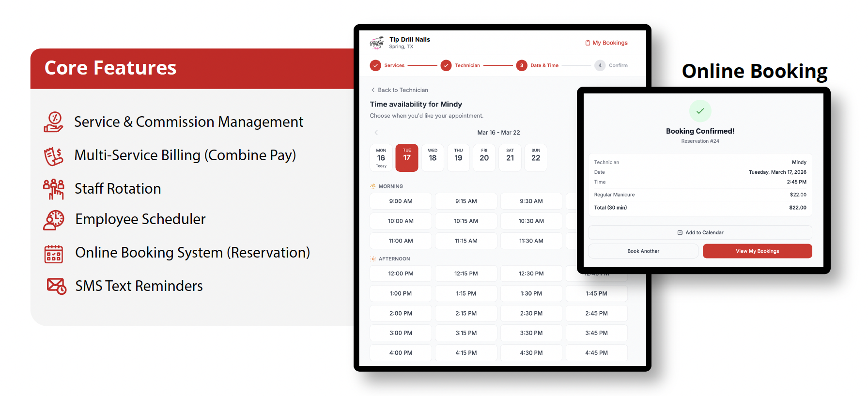Screen dimensions: 868x396
Task: Choose the 3:15 PM time slot
Action: (x=466, y=333)
